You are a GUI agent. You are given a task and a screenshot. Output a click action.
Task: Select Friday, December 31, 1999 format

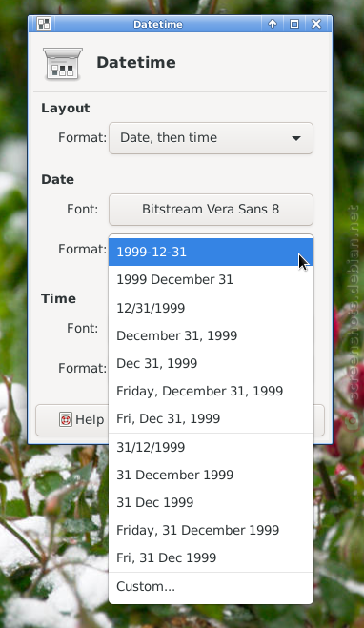(x=211, y=391)
